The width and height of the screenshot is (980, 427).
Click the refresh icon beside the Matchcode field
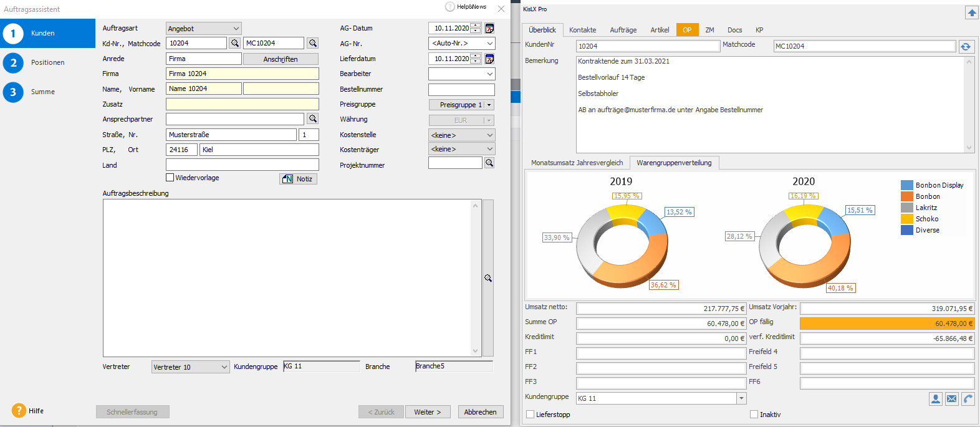[965, 47]
